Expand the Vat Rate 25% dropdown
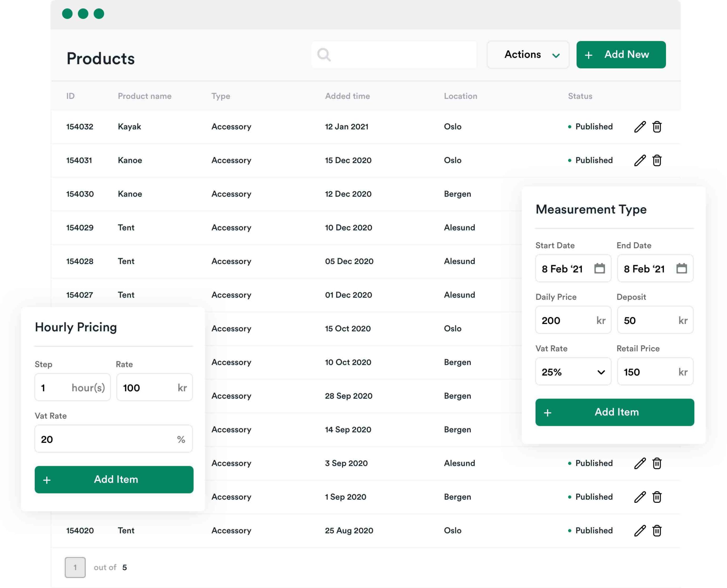 (x=573, y=372)
